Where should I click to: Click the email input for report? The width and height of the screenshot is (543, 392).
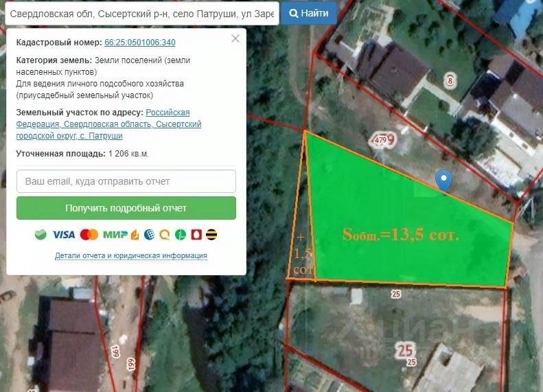click(126, 181)
